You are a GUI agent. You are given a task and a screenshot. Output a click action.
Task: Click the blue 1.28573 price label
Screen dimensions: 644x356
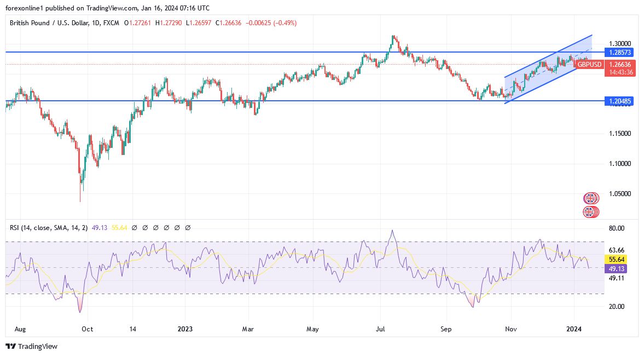620,53
